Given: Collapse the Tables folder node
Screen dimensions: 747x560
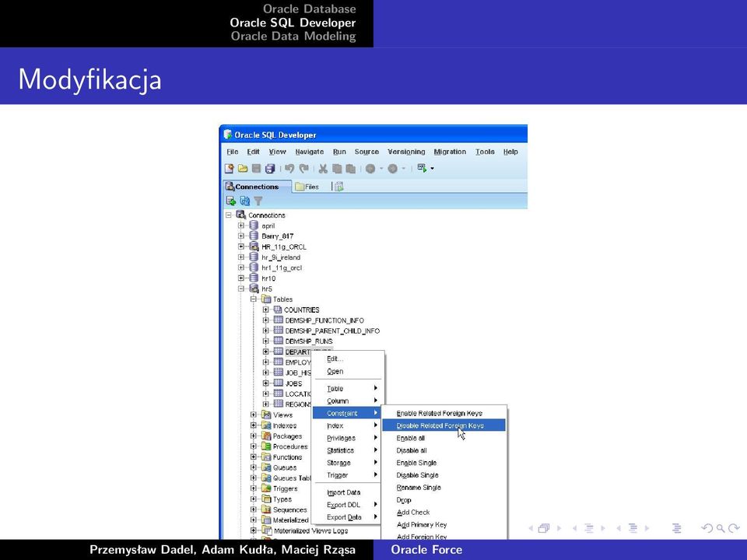Looking at the screenshot, I should [254, 299].
